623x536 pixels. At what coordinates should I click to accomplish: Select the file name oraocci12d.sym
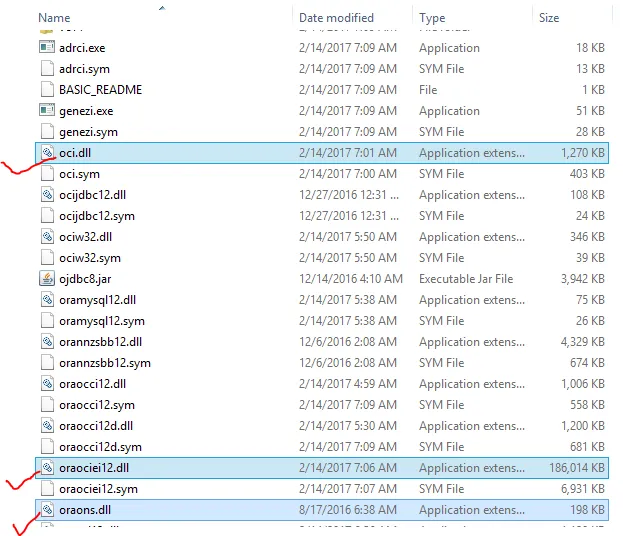pos(100,447)
